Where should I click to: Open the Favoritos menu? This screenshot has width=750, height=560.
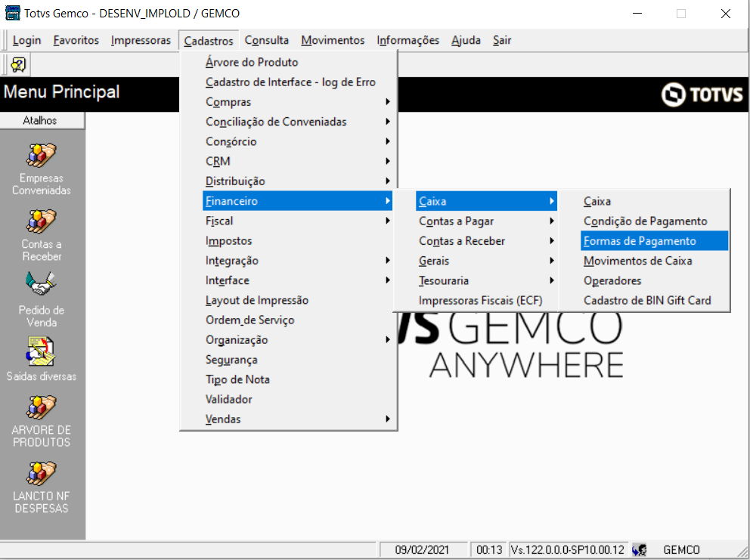click(x=76, y=40)
